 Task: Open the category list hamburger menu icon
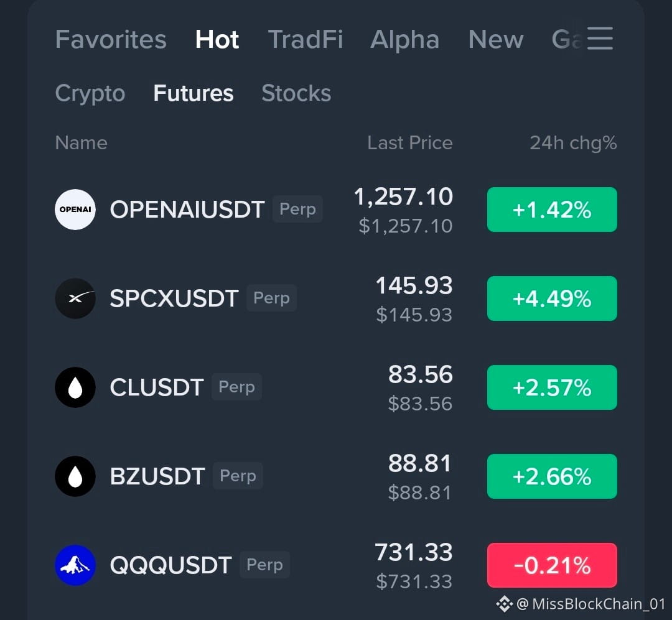(600, 38)
